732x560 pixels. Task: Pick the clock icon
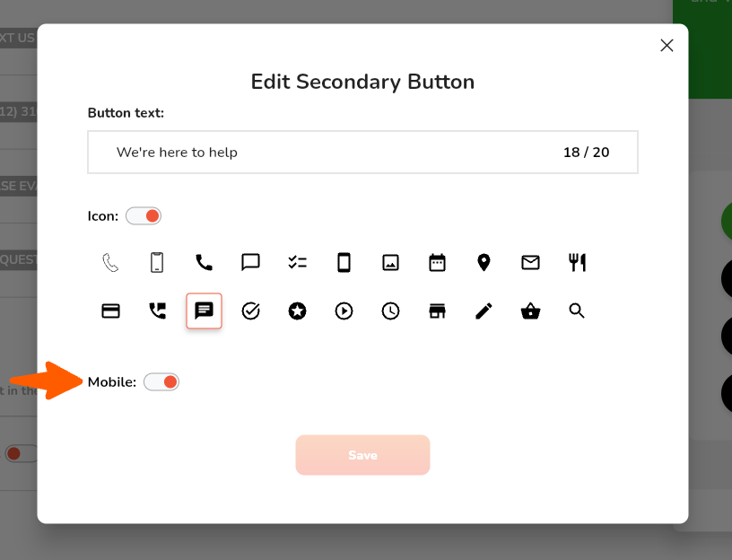coord(391,311)
